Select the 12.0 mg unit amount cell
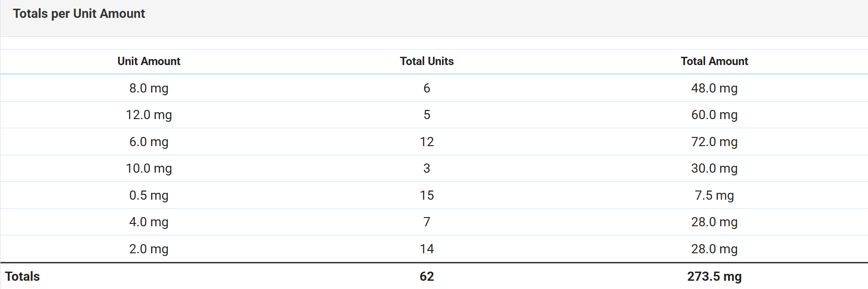The width and height of the screenshot is (868, 289). [149, 115]
